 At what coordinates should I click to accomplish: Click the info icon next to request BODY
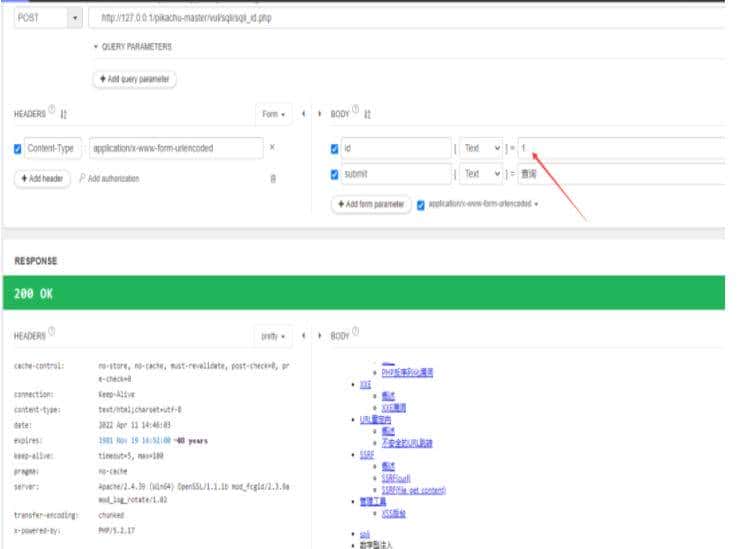click(355, 109)
